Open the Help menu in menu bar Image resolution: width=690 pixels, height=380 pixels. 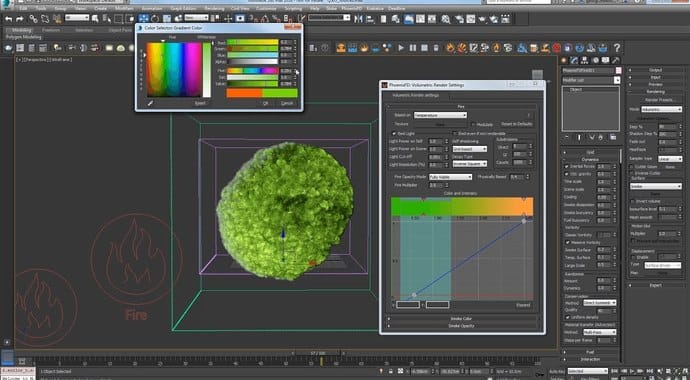pyautogui.click(x=314, y=8)
